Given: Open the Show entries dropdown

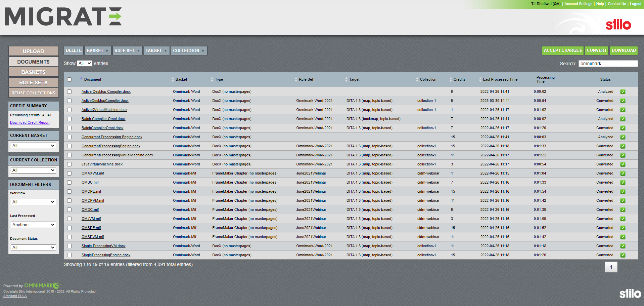Looking at the screenshot, I should (x=84, y=63).
